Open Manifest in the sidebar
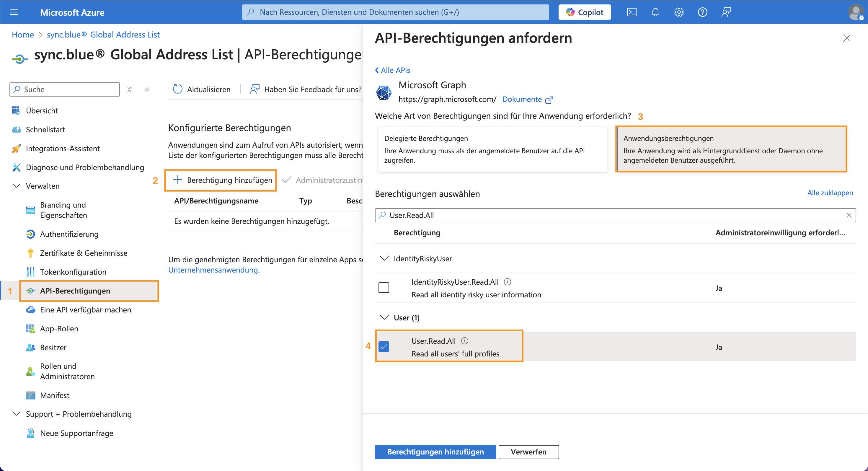This screenshot has height=471, width=868. point(55,395)
